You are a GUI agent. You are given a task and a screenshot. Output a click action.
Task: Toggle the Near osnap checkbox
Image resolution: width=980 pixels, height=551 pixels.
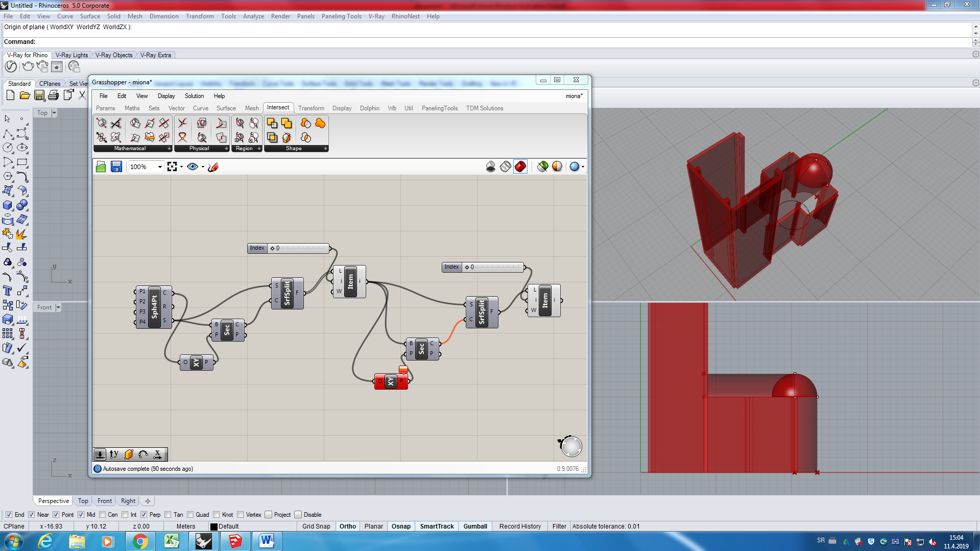pyautogui.click(x=32, y=515)
